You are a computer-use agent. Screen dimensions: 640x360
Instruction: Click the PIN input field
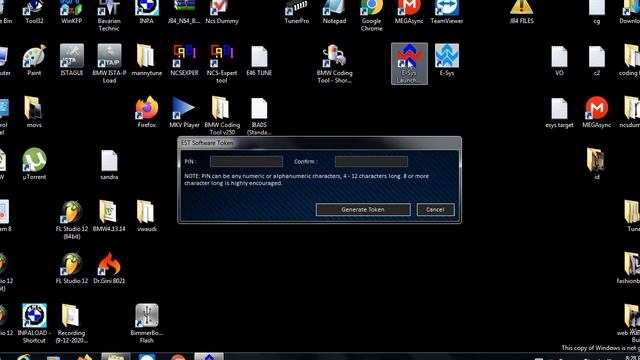coord(246,162)
